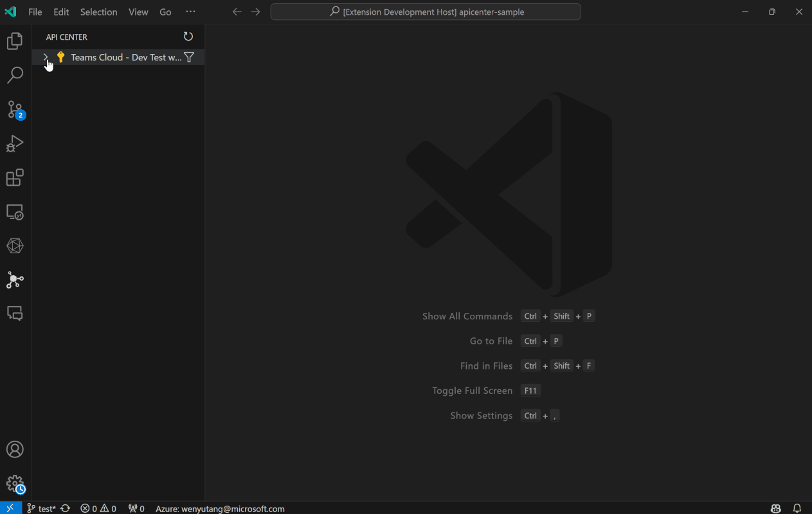
Task: Click the command search box in title bar
Action: coord(426,12)
